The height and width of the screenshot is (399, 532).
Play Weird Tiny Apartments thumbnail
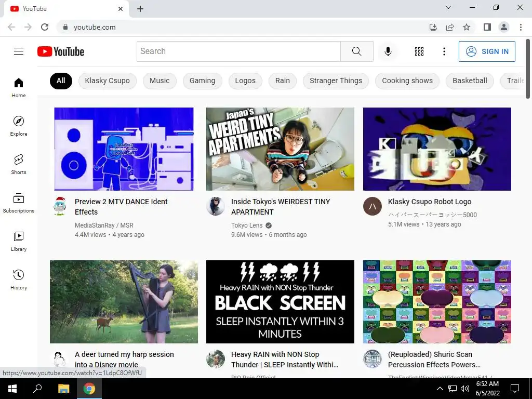pyautogui.click(x=280, y=149)
